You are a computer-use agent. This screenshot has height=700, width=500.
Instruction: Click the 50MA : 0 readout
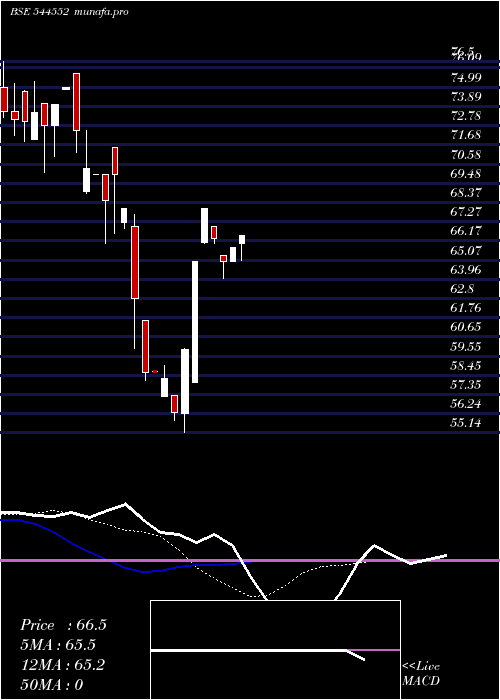[52, 684]
